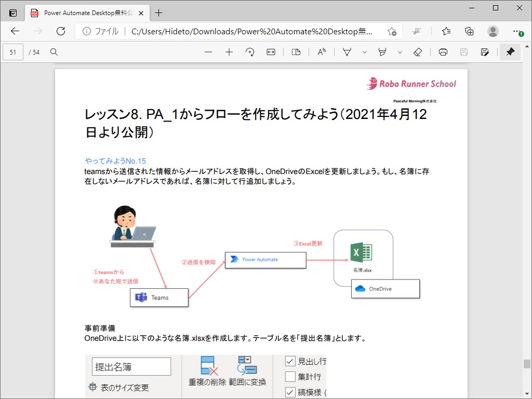Refresh the current page
Viewport: 532px width, 399px height.
[x=61, y=31]
